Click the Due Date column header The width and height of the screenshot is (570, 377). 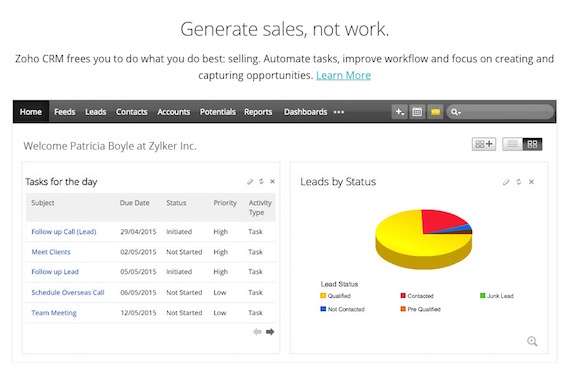[x=135, y=203]
